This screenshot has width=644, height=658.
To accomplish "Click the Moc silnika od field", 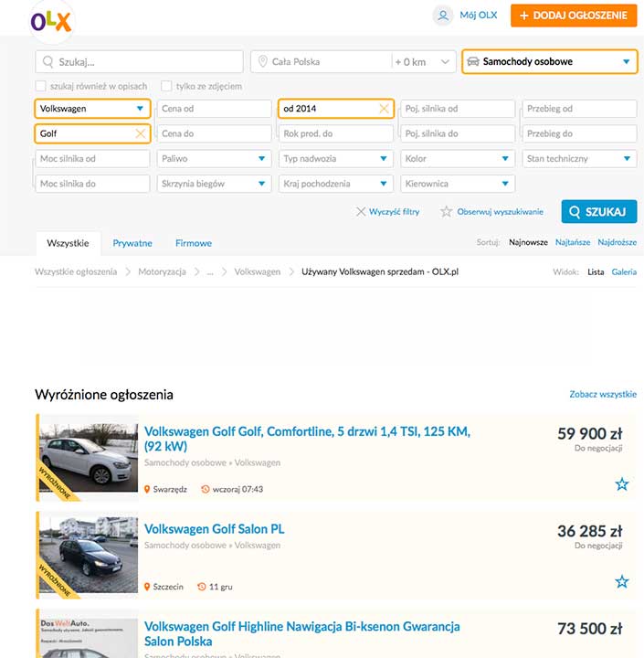I will coord(92,159).
